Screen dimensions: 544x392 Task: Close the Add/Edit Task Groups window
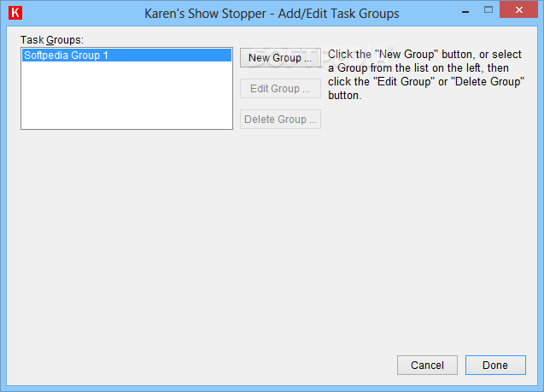(518, 10)
